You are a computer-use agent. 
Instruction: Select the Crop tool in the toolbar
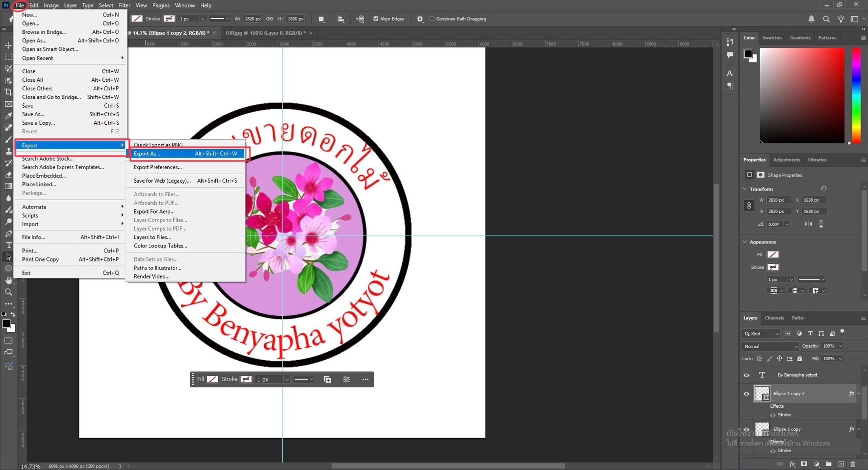8,92
